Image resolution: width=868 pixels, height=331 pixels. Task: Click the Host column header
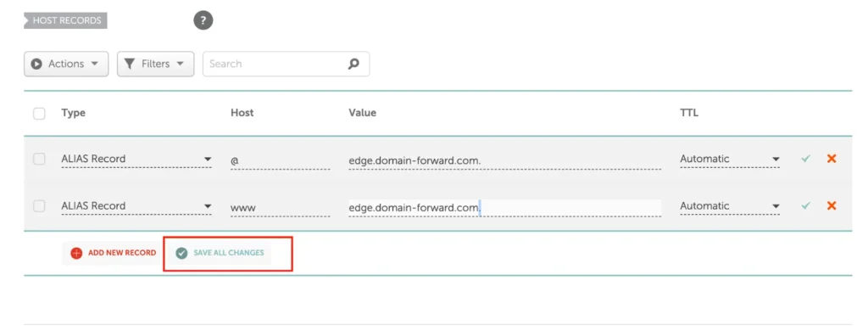[242, 113]
